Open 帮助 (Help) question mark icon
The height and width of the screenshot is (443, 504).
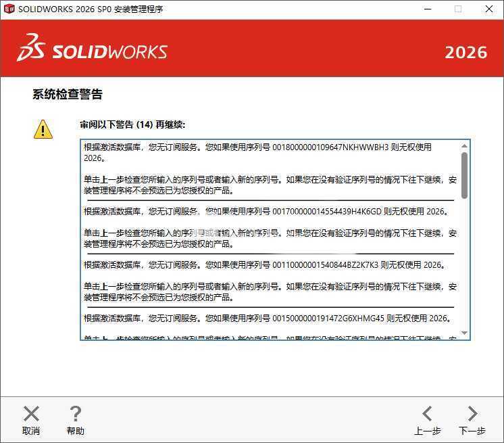(x=76, y=414)
